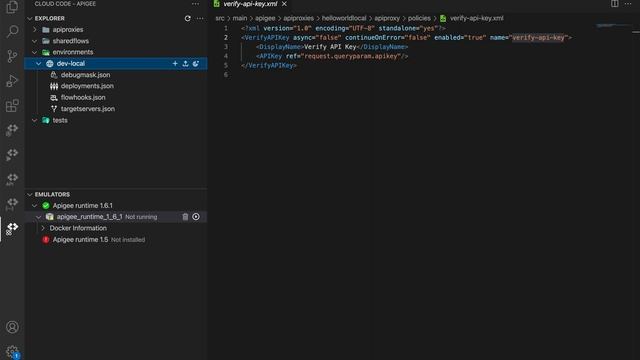This screenshot has height=360, width=640.
Task: Open Run and Debug view
Action: (12, 81)
